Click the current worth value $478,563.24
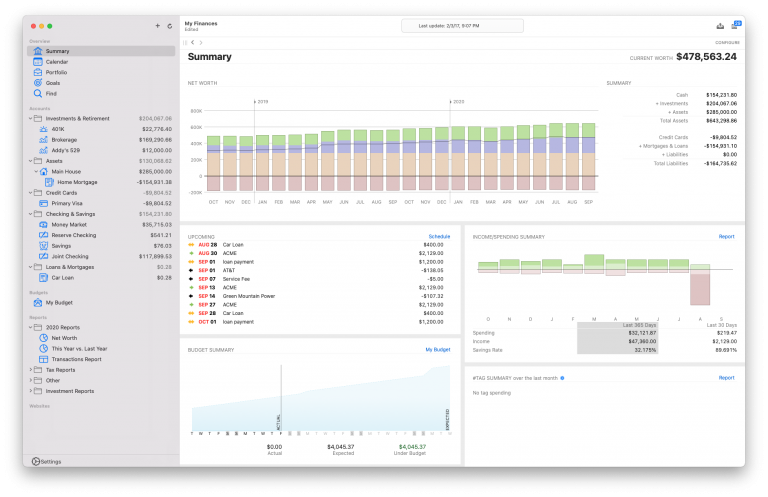Image resolution: width=768 pixels, height=497 pixels. coord(706,57)
